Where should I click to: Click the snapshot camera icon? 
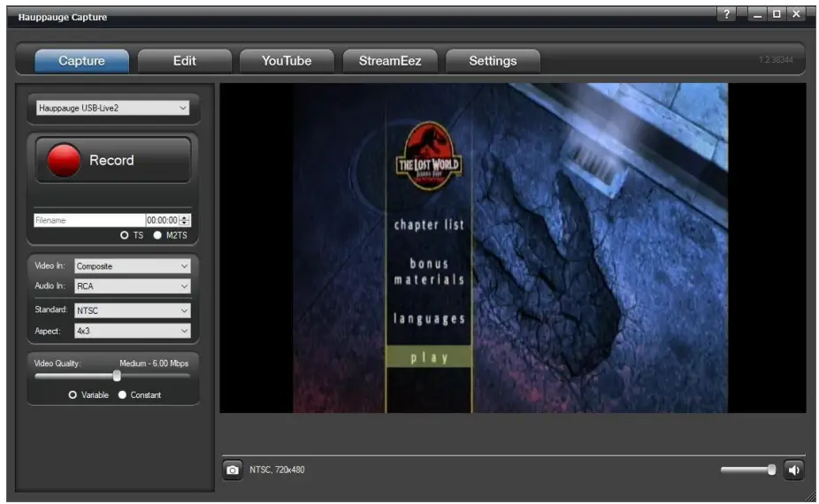[x=232, y=470]
